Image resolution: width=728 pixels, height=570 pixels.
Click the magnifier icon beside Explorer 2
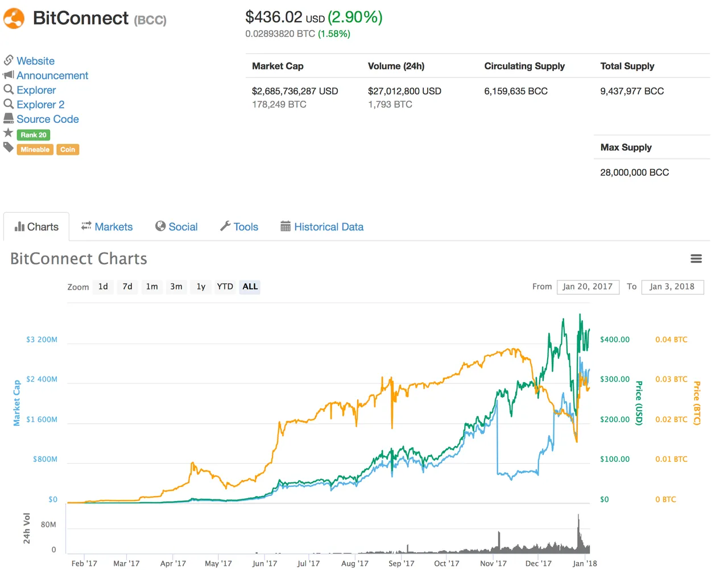[x=9, y=104]
